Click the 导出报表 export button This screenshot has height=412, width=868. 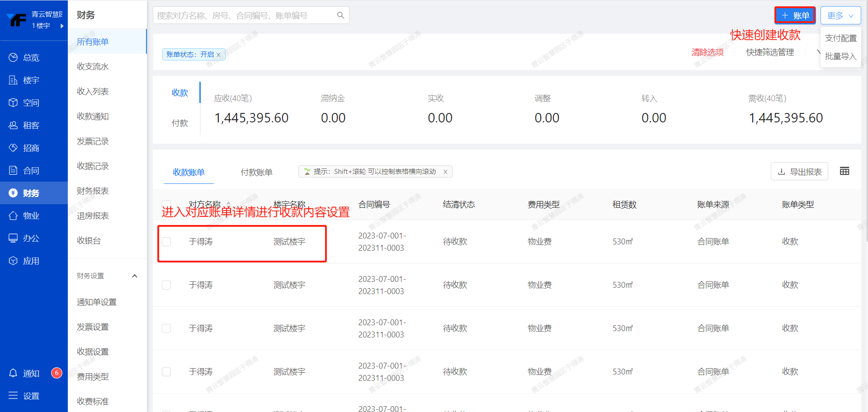pyautogui.click(x=799, y=172)
